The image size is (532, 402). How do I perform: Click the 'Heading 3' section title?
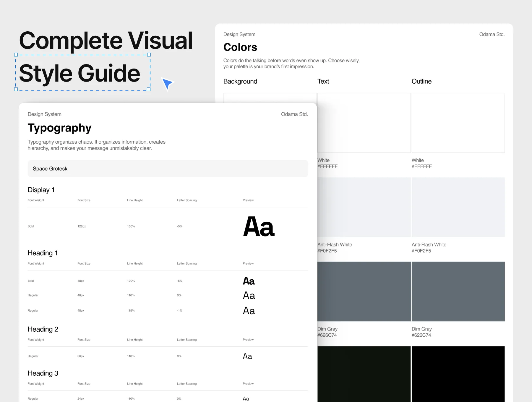(x=43, y=373)
